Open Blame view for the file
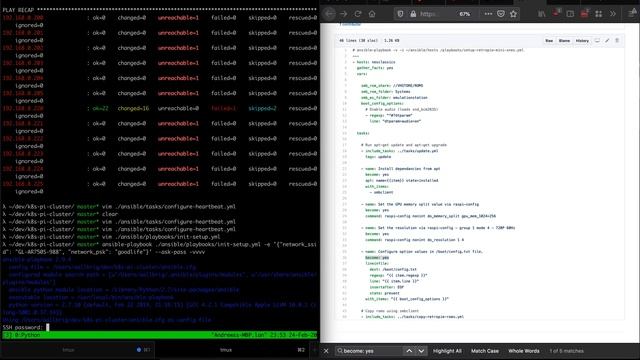This screenshot has height=360, width=640. [x=564, y=41]
